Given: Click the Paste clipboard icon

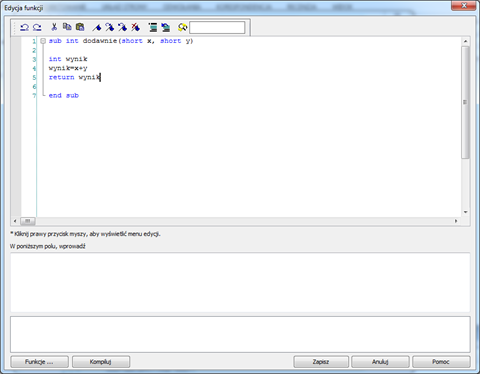Looking at the screenshot, I should 80,27.
